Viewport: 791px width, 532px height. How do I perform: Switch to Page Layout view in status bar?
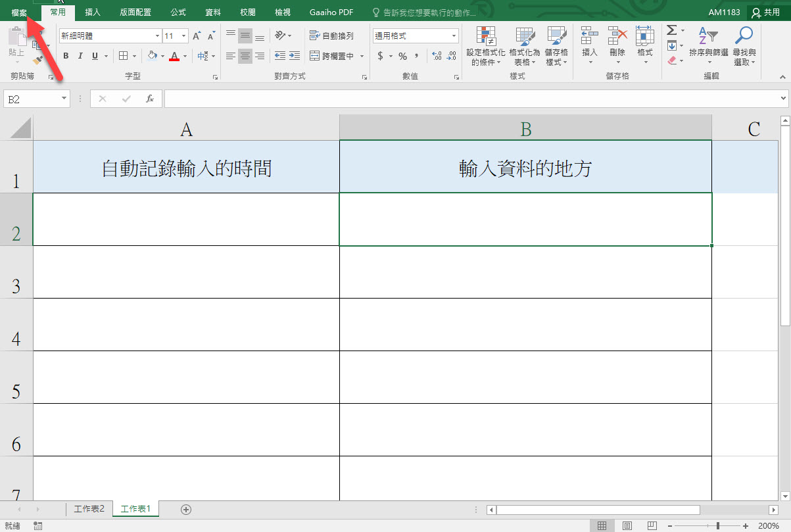pos(627,525)
